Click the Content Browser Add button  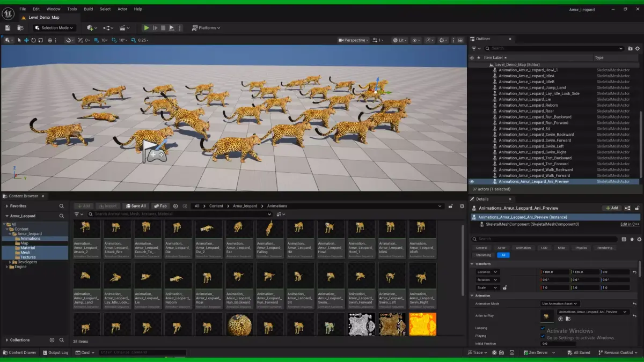83,206
